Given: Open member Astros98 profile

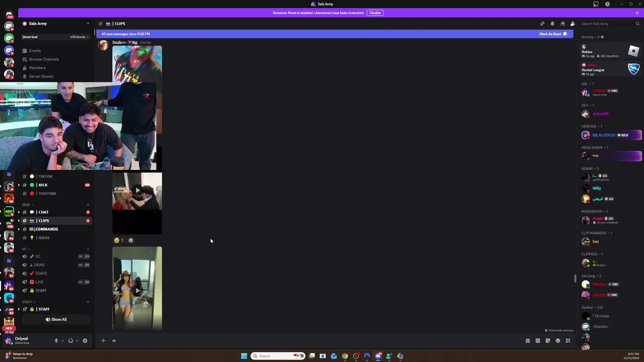Looking at the screenshot, I should (611, 114).
